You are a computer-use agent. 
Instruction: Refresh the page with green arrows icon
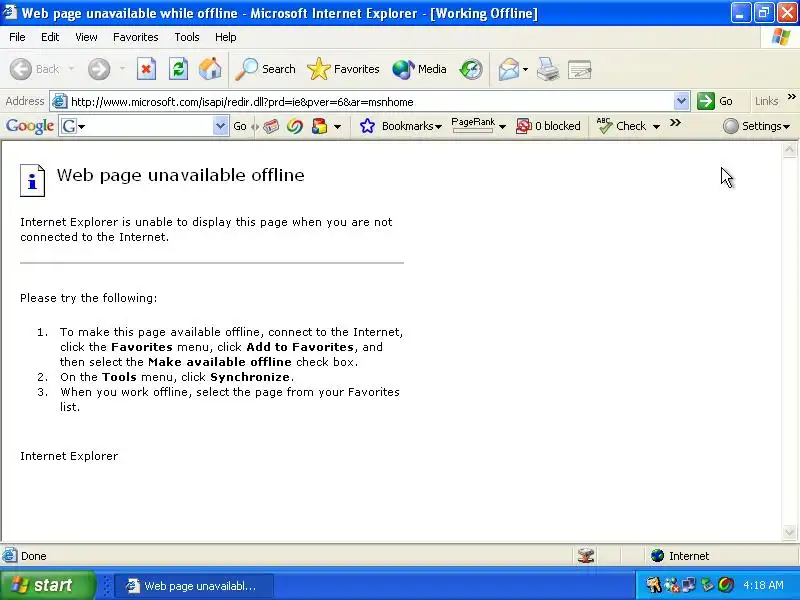tap(179, 69)
